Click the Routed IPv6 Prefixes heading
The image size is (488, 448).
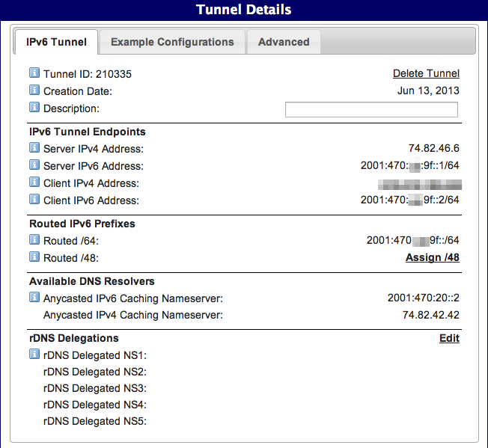82,224
